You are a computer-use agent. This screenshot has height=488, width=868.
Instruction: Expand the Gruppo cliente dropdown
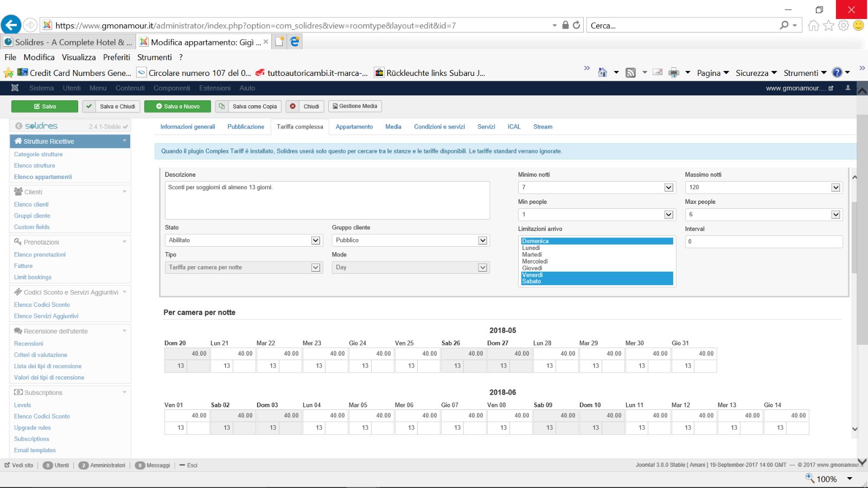tap(410, 240)
